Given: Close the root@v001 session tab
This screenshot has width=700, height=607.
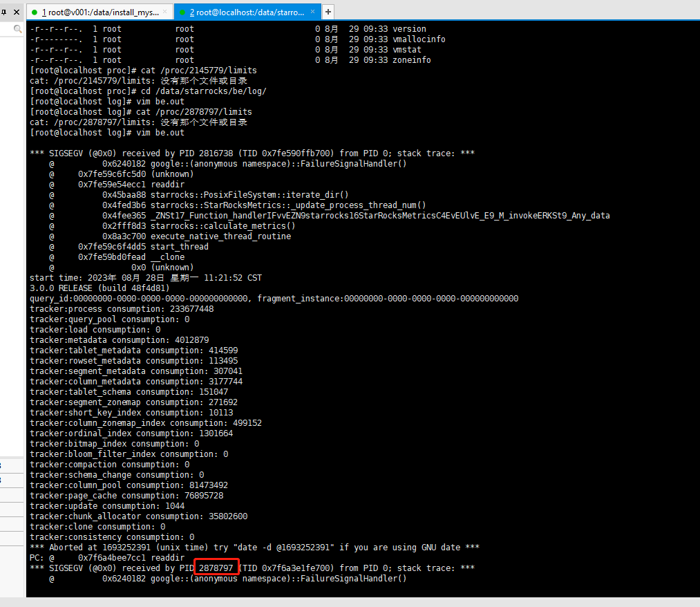Looking at the screenshot, I should click(x=164, y=12).
